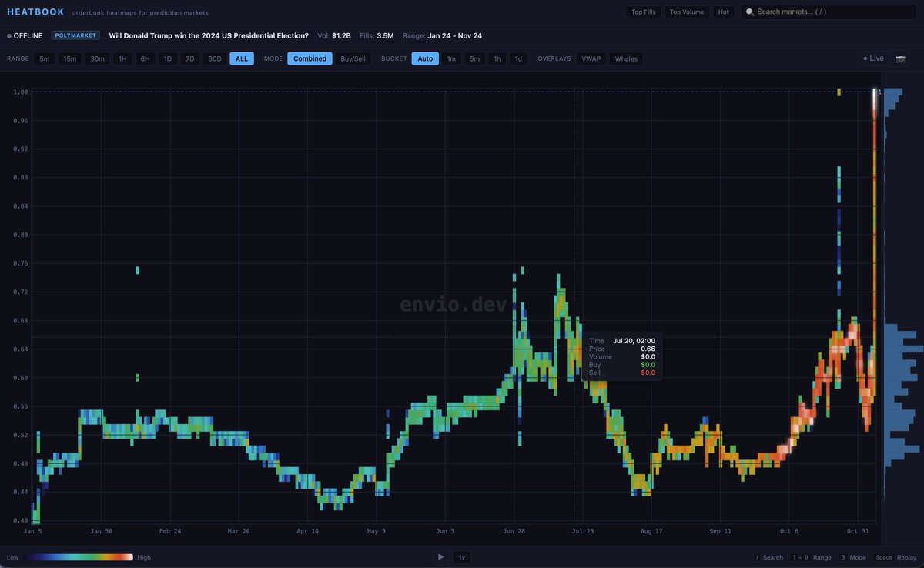Click the magnifier icon in search bar
The width and height of the screenshot is (924, 568).
749,12
